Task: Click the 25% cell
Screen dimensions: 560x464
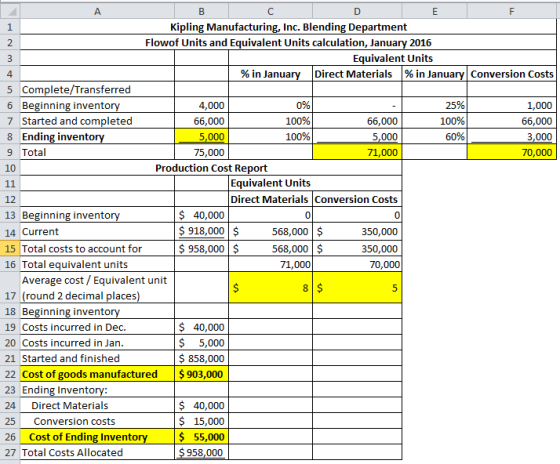Action: coord(434,105)
